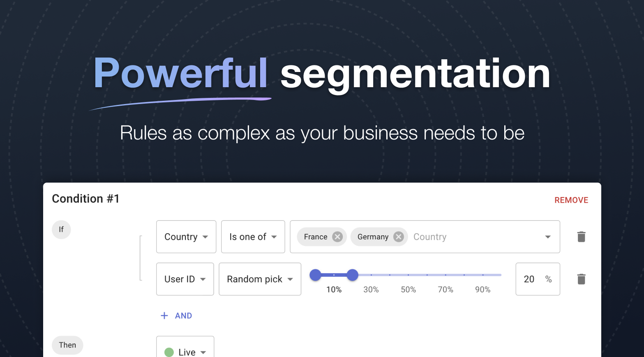Click the green status dot beside Live

[170, 352]
